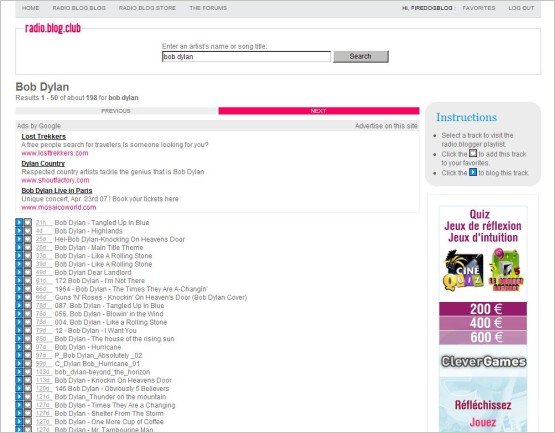Favorite Knockin On Heavens Door 113d track
This screenshot has width=555, height=433.
coord(28,380)
